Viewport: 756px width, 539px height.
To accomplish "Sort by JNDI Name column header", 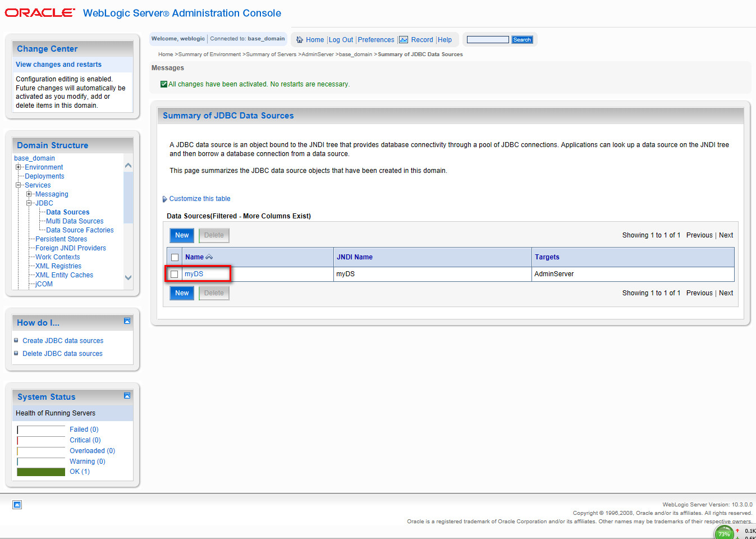I will point(355,257).
